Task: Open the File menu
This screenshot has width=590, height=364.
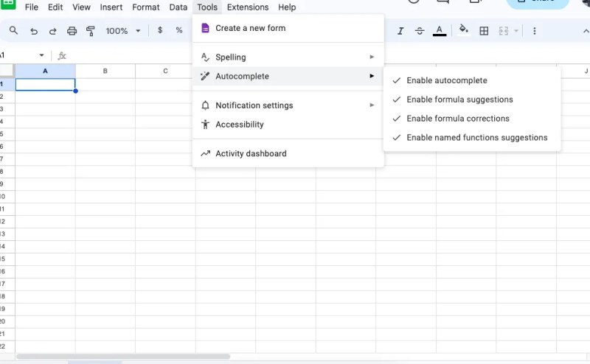Action: [x=32, y=7]
